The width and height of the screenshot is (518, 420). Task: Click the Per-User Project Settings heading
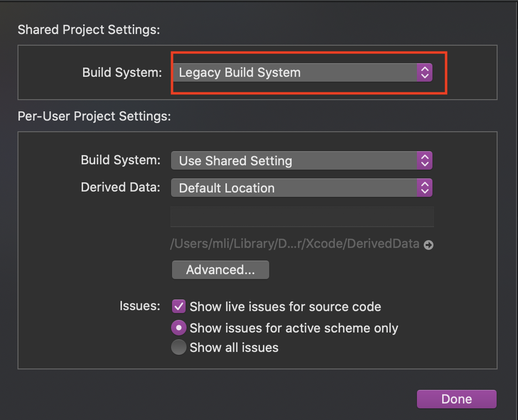click(94, 116)
